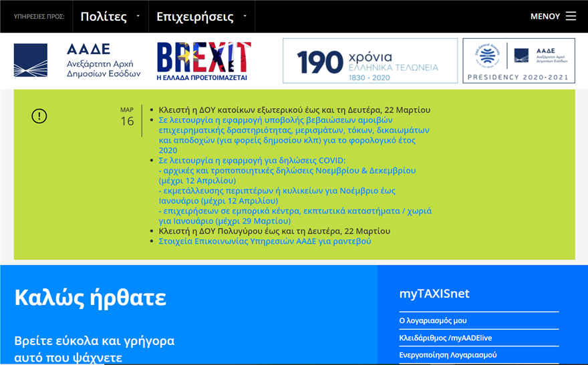Open the ΜΕΝΟΥ text label
Image resolution: width=588 pixels, height=365 pixels.
pos(545,17)
